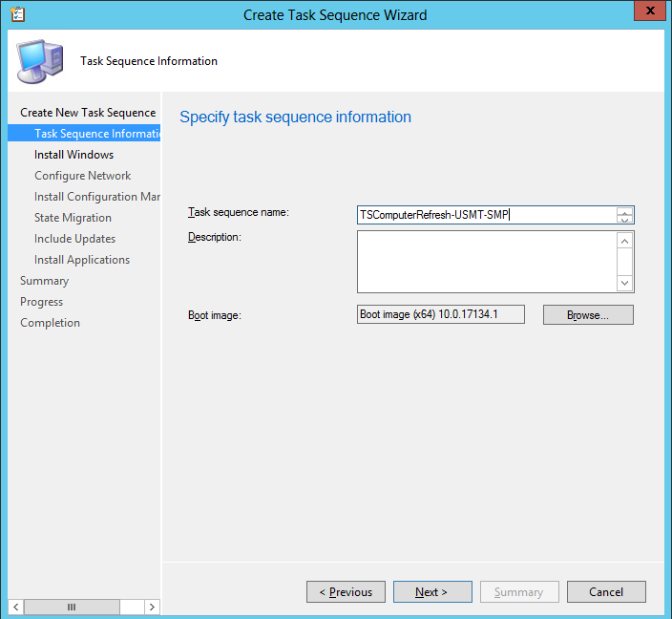
Task: Go to the Configure Network step
Action: tap(83, 176)
